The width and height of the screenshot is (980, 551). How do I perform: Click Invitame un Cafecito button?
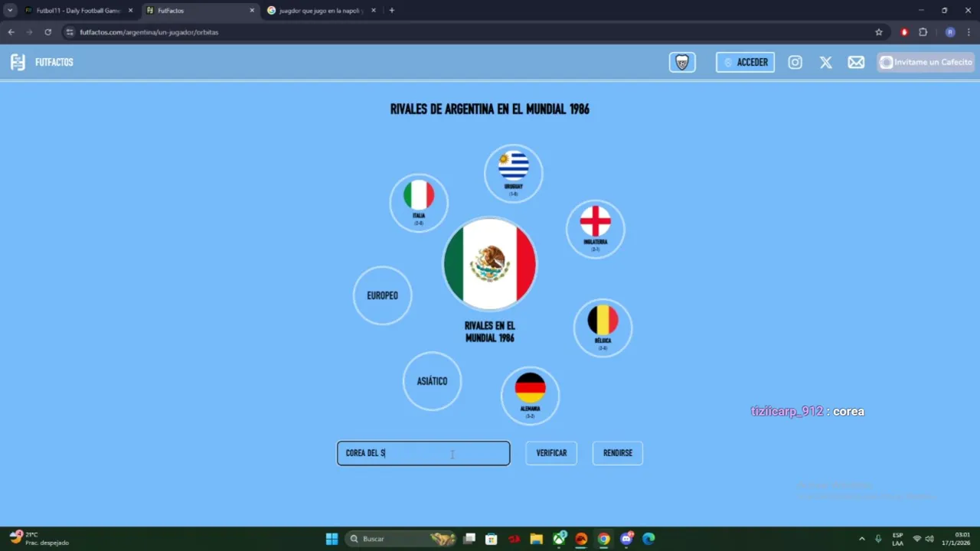926,63
